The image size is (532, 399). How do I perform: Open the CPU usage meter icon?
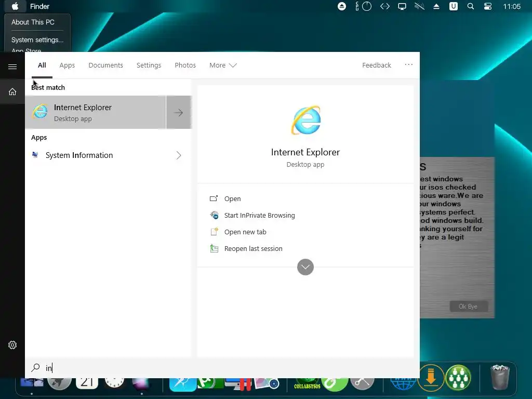pyautogui.click(x=363, y=6)
